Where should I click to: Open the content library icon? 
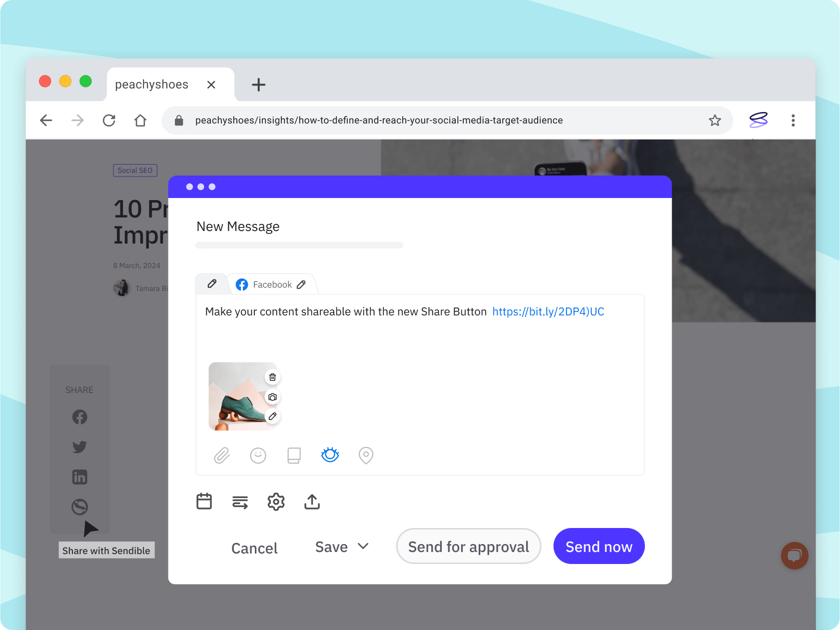294,455
